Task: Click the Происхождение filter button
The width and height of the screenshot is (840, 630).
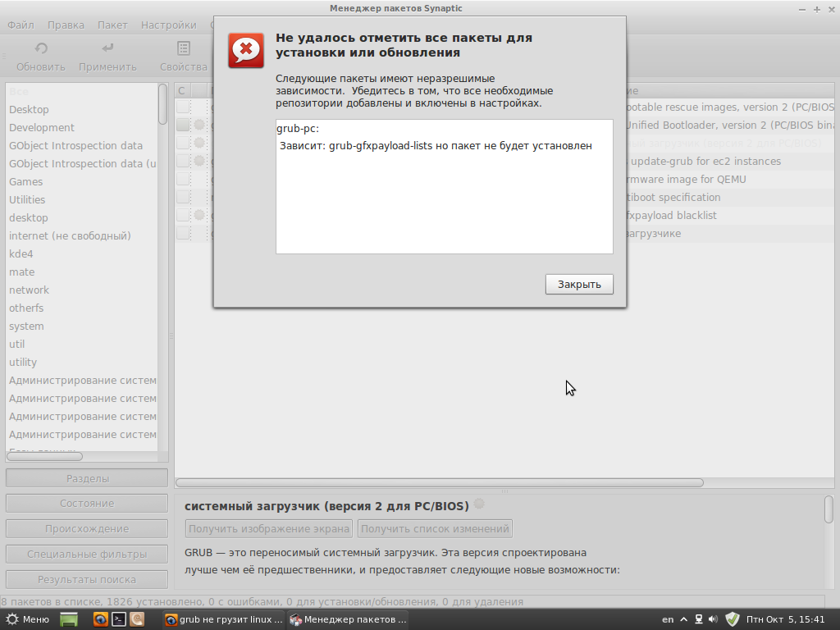Action: [87, 529]
